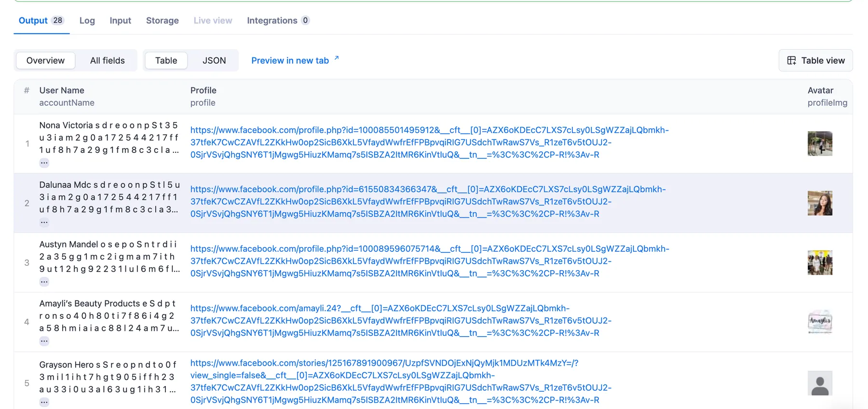The width and height of the screenshot is (868, 409).
Task: Click the Output count badge 28
Action: (57, 20)
